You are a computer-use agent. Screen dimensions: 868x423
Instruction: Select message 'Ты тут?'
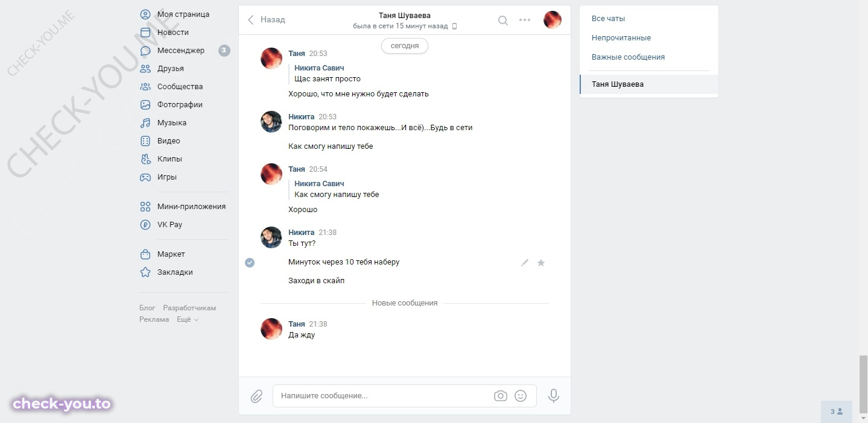(x=302, y=243)
